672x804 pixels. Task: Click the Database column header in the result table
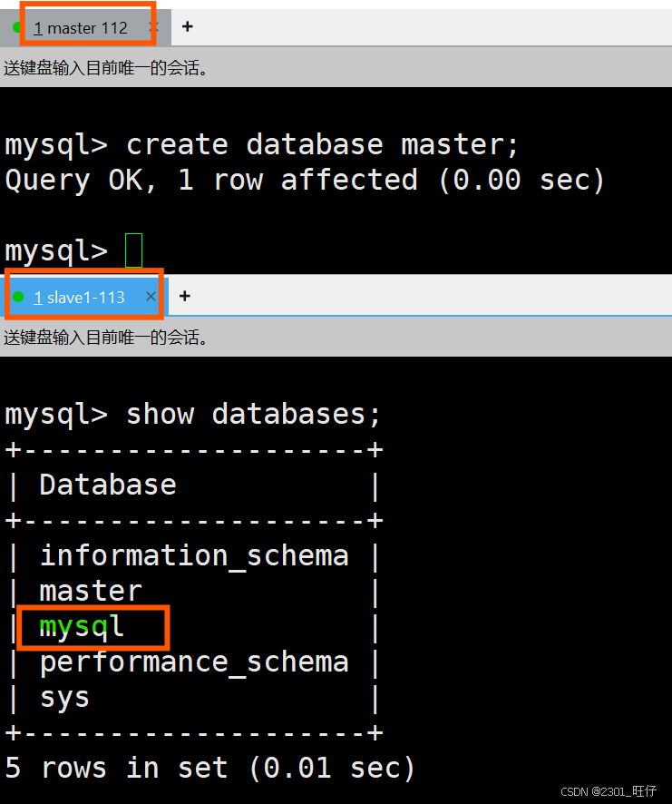click(x=108, y=485)
